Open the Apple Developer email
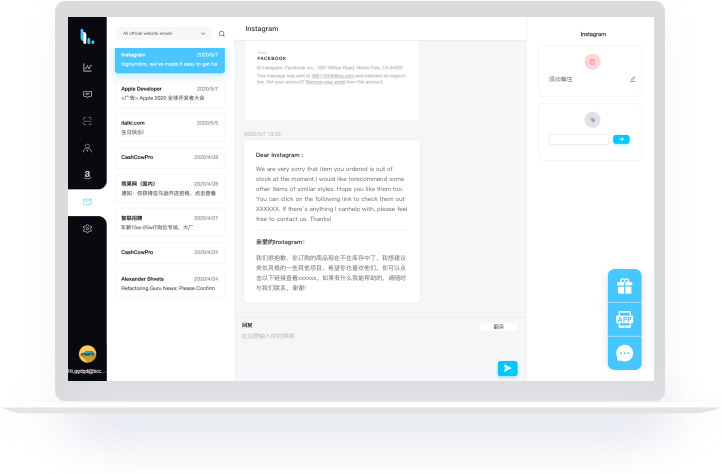 pyautogui.click(x=170, y=94)
